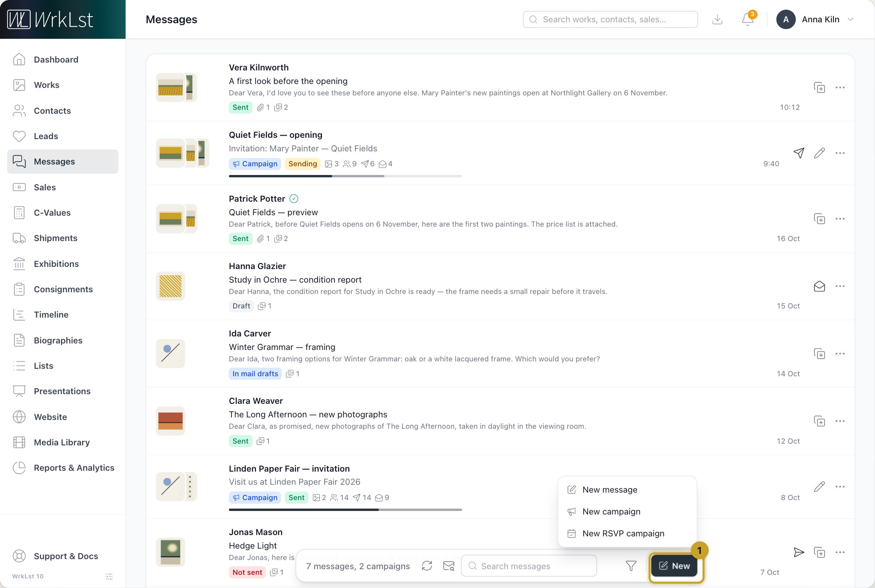Open more options for Jonas Mason message
The height and width of the screenshot is (588, 875).
click(x=840, y=552)
